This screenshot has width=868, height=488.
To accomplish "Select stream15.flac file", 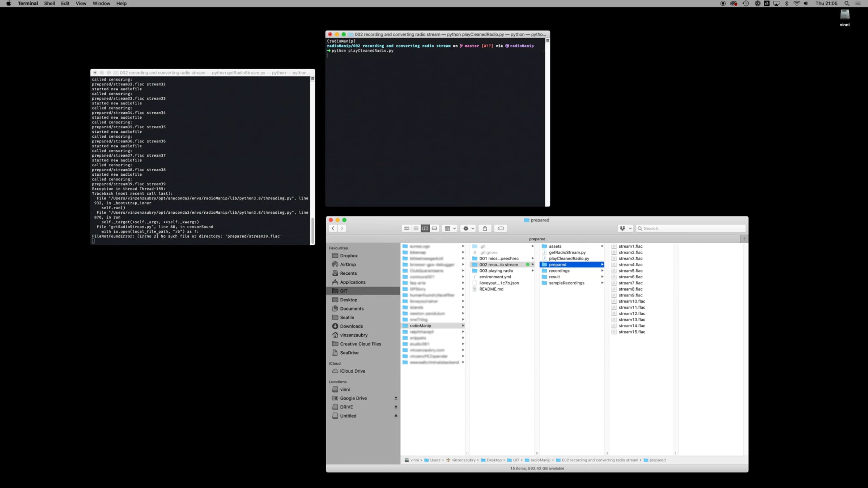I will 631,332.
